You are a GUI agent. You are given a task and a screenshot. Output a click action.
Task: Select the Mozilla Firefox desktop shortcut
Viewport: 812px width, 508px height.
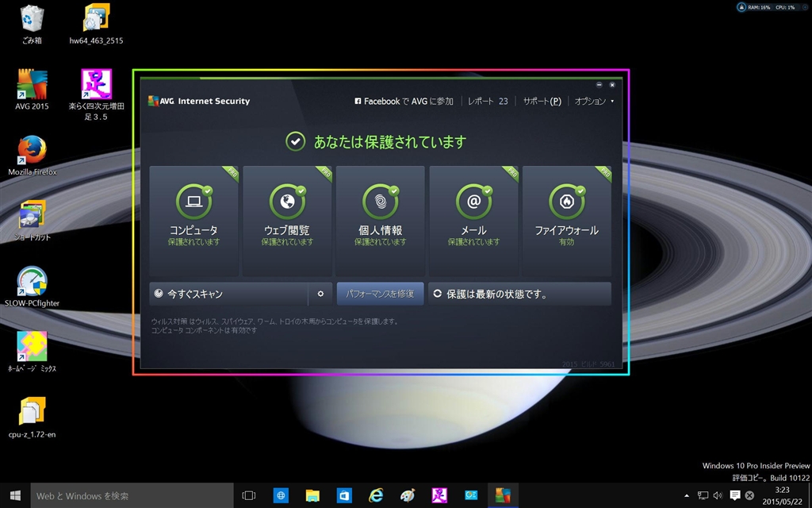(32, 155)
